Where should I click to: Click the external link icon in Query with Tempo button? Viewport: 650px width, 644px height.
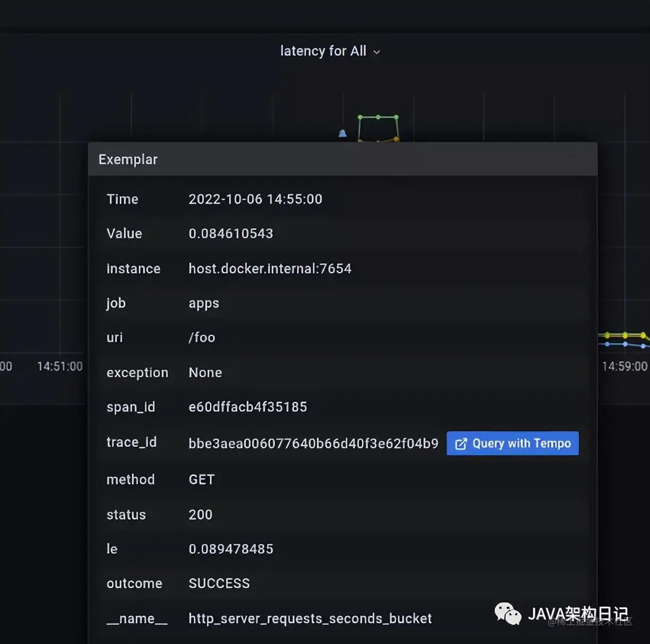point(461,443)
